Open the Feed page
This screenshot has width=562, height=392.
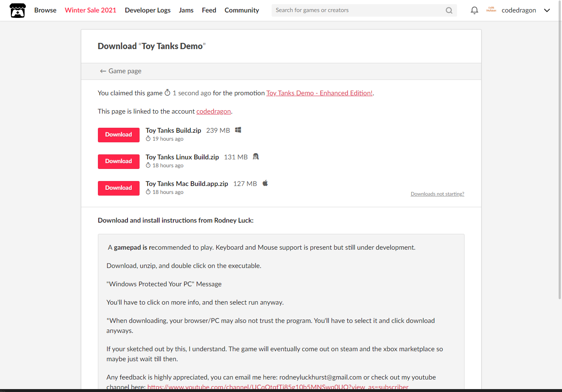tap(209, 10)
